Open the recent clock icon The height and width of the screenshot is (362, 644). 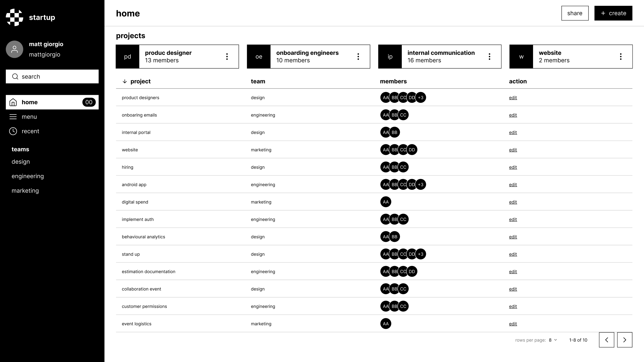[13, 131]
